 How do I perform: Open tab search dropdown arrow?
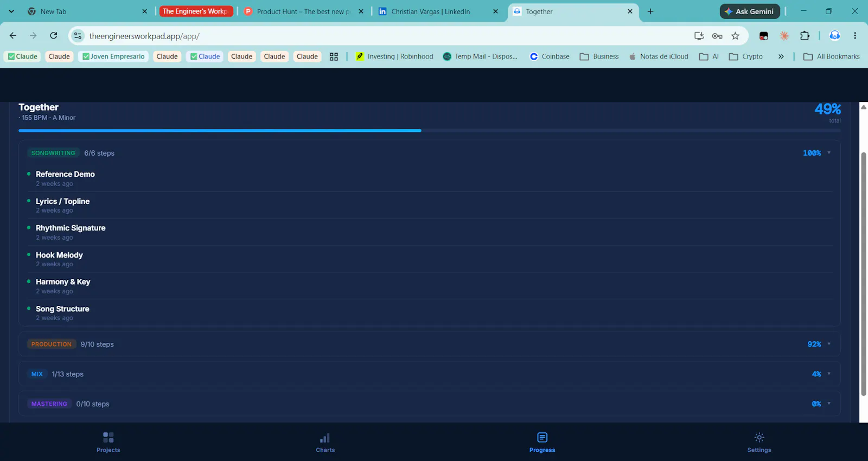[x=11, y=11]
